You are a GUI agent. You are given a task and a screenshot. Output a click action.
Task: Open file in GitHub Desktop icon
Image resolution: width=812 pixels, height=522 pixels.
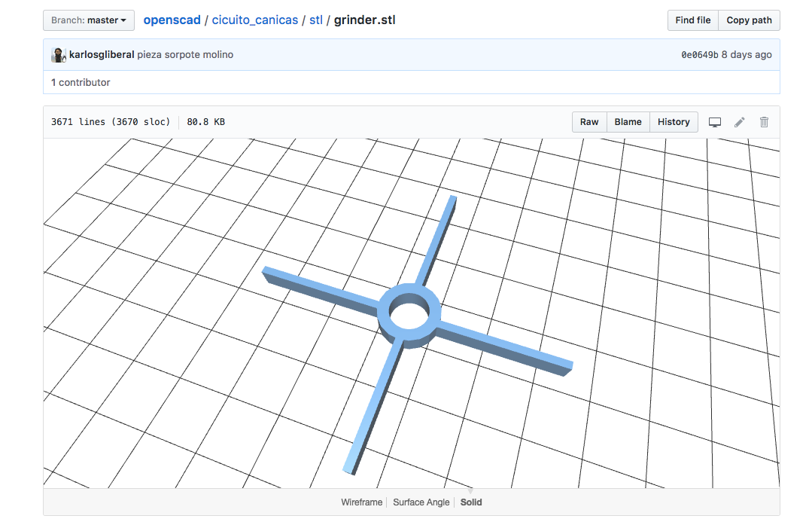click(x=715, y=122)
